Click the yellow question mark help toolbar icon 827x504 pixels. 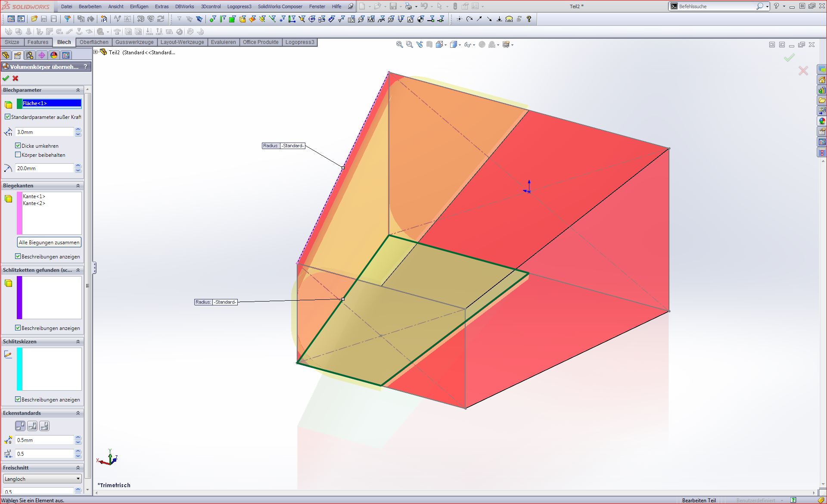(x=529, y=19)
